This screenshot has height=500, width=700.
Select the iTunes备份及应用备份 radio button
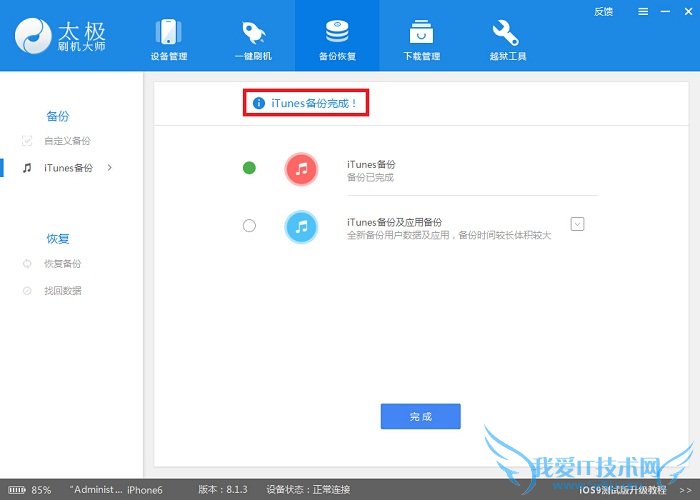(x=249, y=225)
